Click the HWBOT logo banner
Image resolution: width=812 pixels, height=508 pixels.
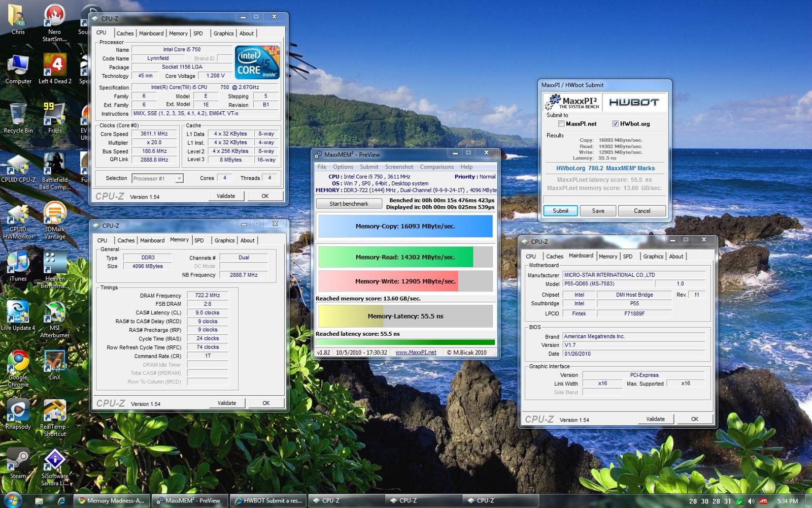pos(634,102)
